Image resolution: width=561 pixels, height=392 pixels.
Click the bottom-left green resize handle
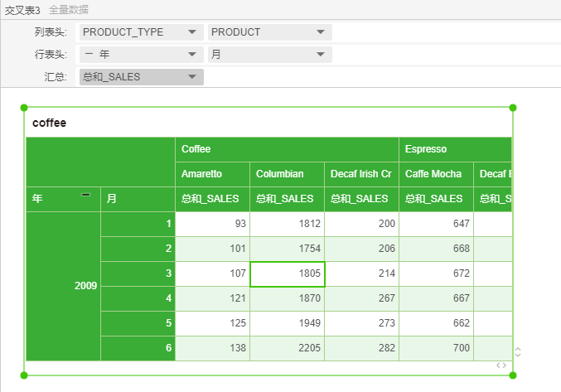(24, 375)
